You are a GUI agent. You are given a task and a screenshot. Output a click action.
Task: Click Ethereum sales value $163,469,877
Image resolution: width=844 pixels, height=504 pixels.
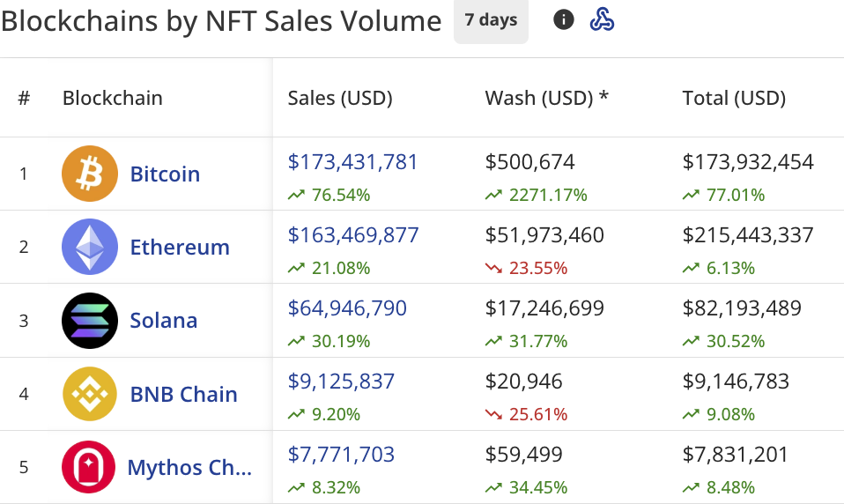tap(353, 234)
